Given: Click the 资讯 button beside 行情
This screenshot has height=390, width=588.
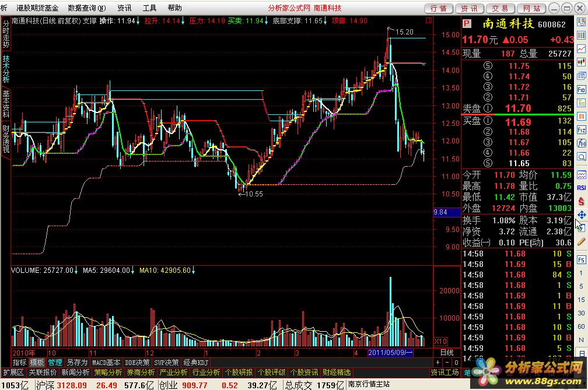Looking at the screenshot, I should click(x=470, y=9).
